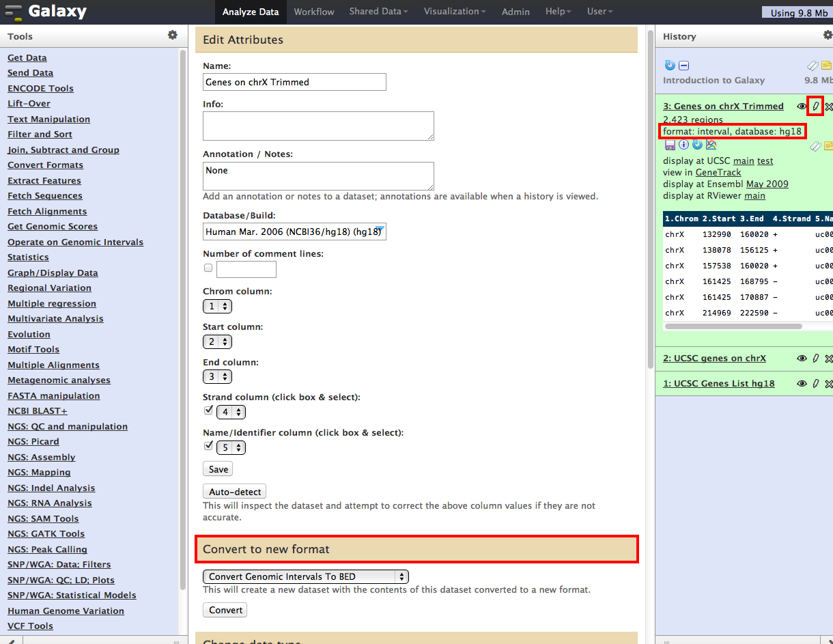Follow the GeneTrack view link
This screenshot has height=644, width=833.
(x=718, y=173)
